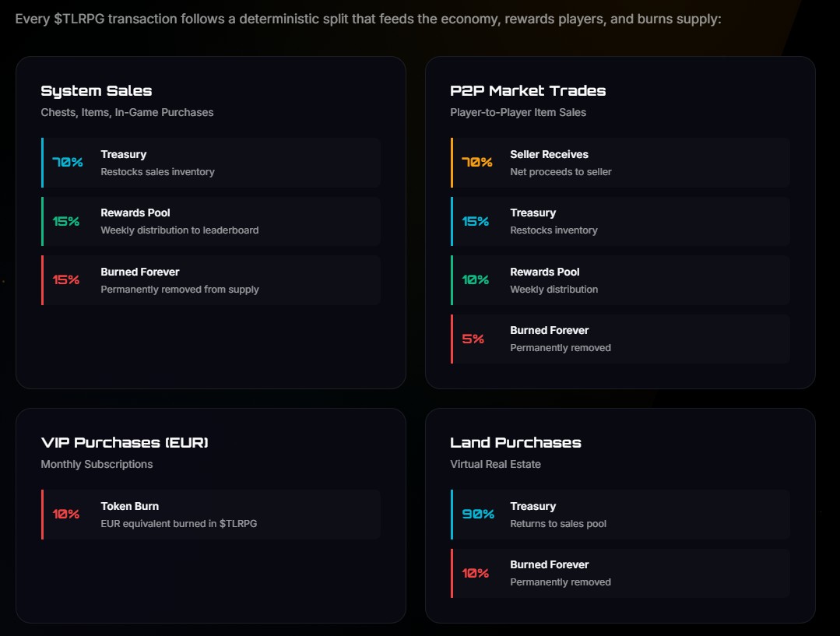
Task: Click the 10% Rewards Pool weekly distribution row
Action: [620, 280]
